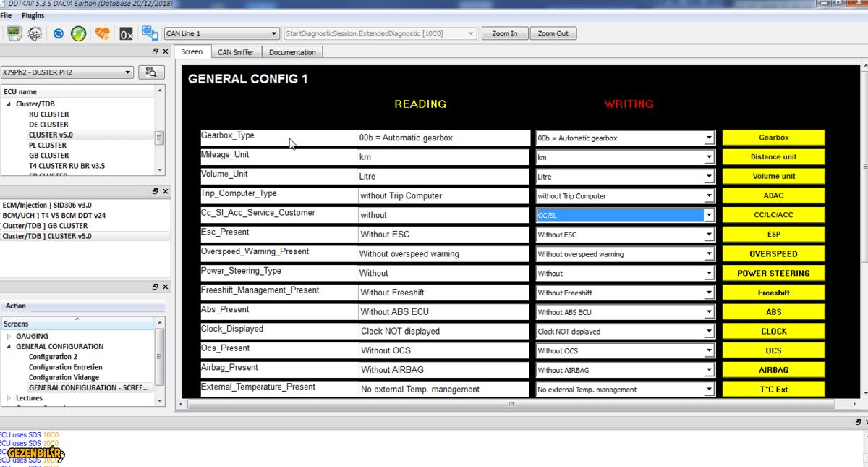Open the Clock_Displayed writing dropdown
Viewport: 868px width, 467px height.
click(x=625, y=332)
